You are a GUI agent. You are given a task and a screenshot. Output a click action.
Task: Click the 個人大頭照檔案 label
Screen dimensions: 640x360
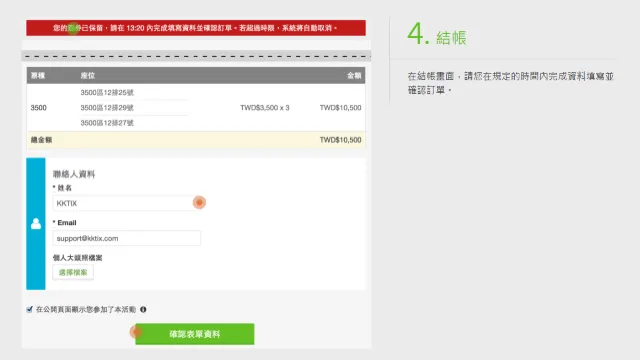click(x=78, y=258)
